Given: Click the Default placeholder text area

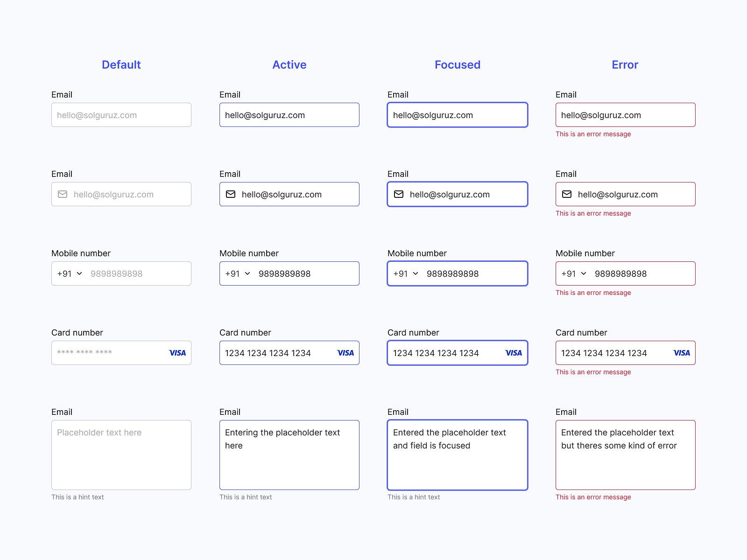Looking at the screenshot, I should 121,455.
